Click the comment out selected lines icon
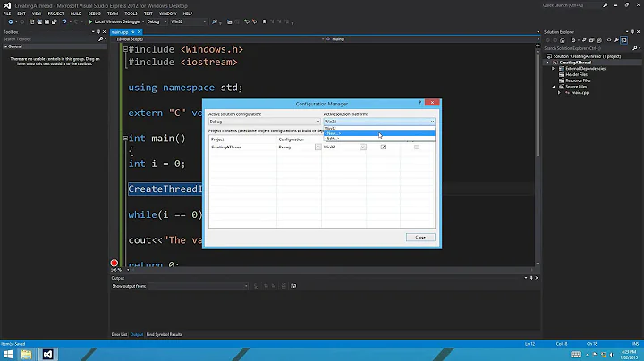This screenshot has width=644, height=361. [x=247, y=21]
